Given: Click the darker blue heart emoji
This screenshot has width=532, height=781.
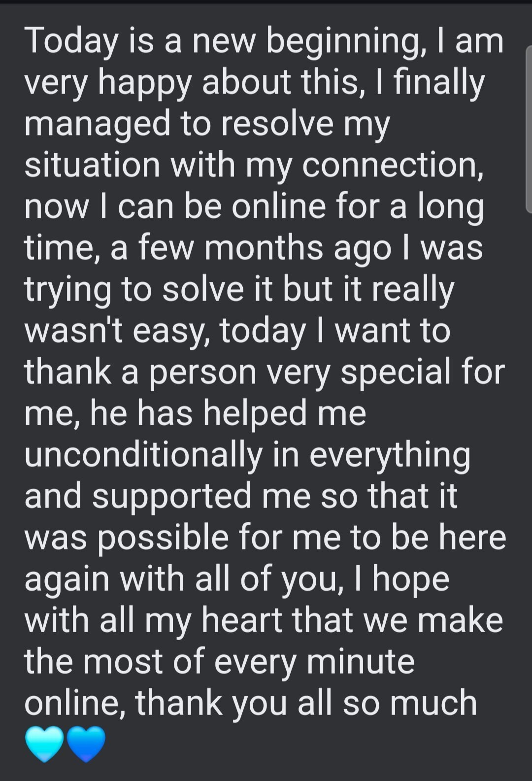Looking at the screenshot, I should pyautogui.click(x=86, y=744).
